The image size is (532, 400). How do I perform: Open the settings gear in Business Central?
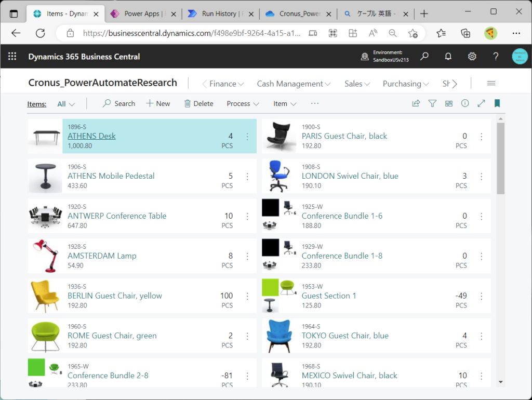pos(472,56)
